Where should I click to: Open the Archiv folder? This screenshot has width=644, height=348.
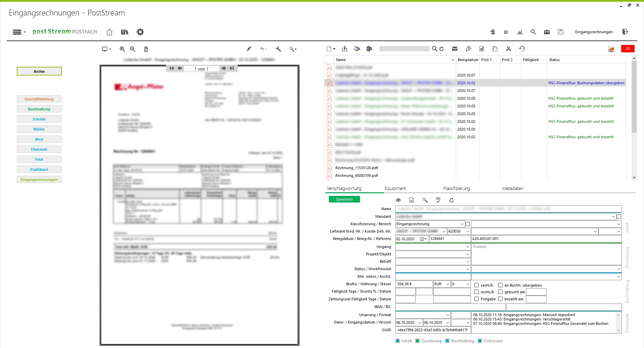pos(39,71)
